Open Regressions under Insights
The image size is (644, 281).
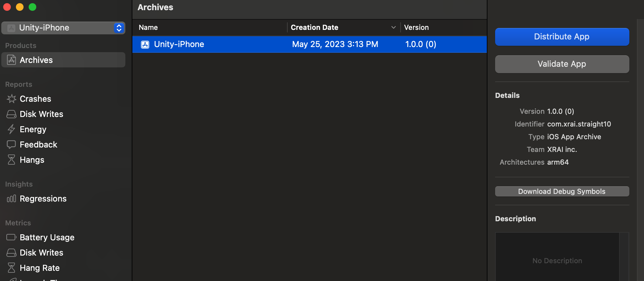pos(43,199)
